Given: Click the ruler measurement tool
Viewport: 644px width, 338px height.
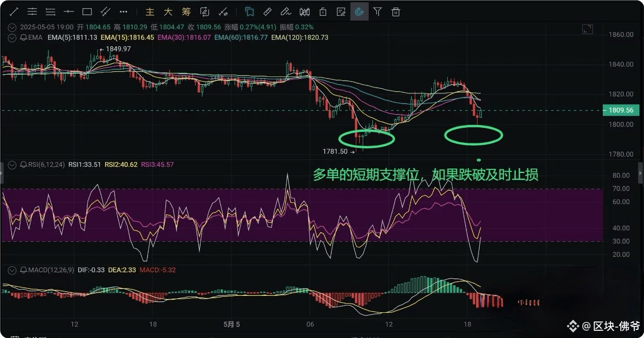Looking at the screenshot, I should (x=268, y=11).
